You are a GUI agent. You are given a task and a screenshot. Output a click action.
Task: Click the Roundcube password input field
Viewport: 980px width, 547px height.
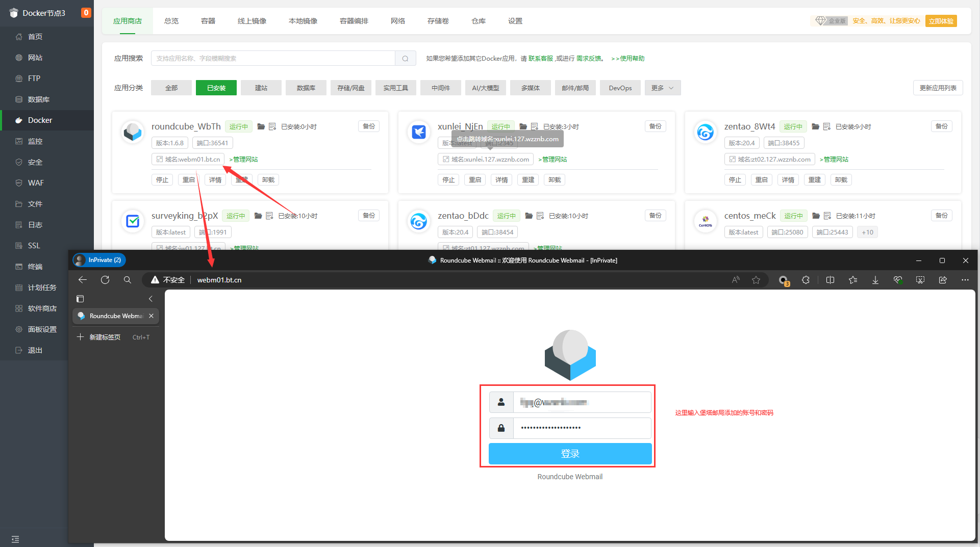click(582, 428)
